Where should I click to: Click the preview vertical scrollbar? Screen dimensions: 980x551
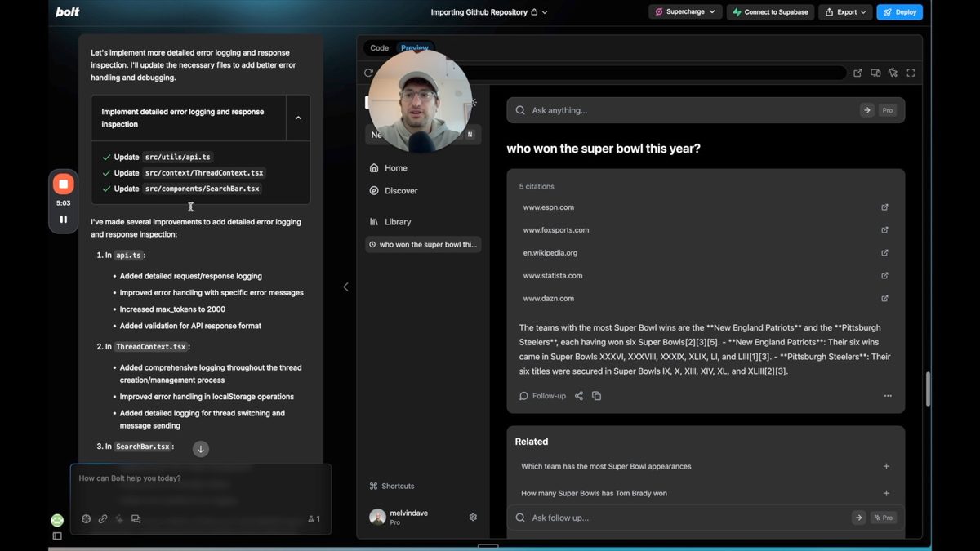[x=927, y=389]
